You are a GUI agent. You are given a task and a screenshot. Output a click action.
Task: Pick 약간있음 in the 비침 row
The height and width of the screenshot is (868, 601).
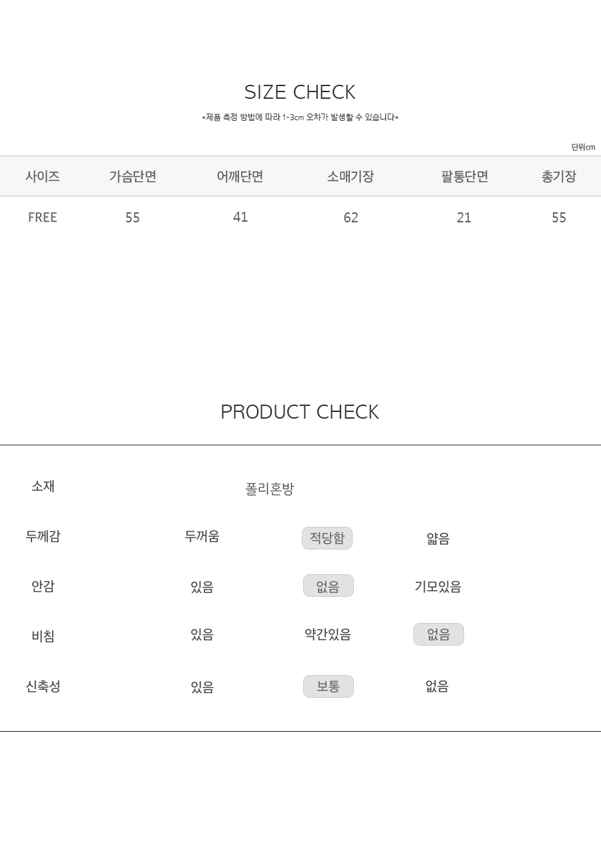327,634
